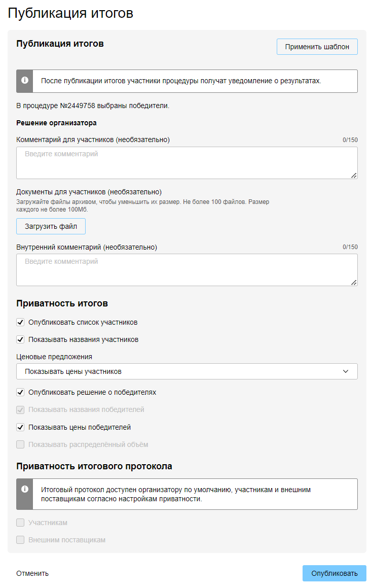Image resolution: width=372 pixels, height=588 pixels.
Task: Click the 'Показывать распределённый объём' checkbox
Action: [20, 444]
